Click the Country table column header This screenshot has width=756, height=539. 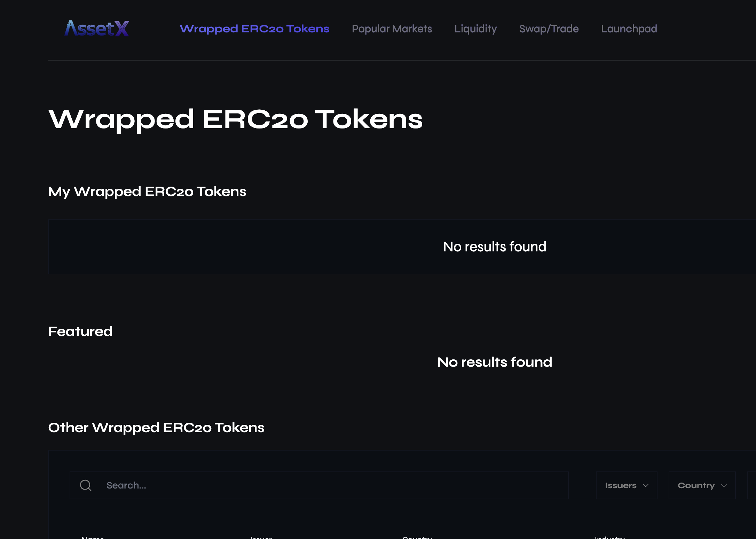click(x=417, y=538)
